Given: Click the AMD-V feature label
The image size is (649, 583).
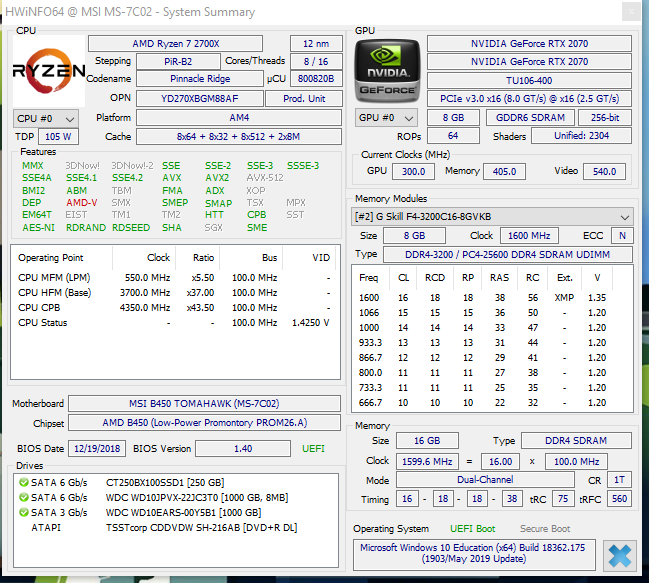Looking at the screenshot, I should (82, 203).
